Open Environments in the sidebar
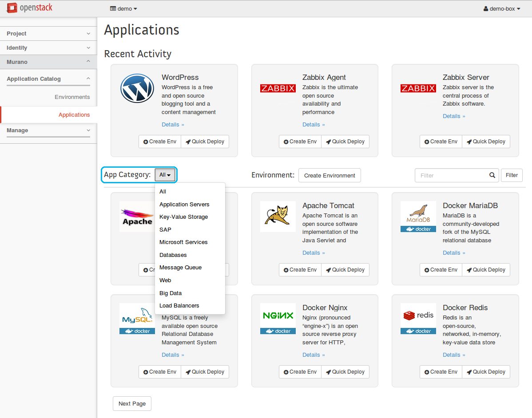This screenshot has width=532, height=418. (x=72, y=97)
